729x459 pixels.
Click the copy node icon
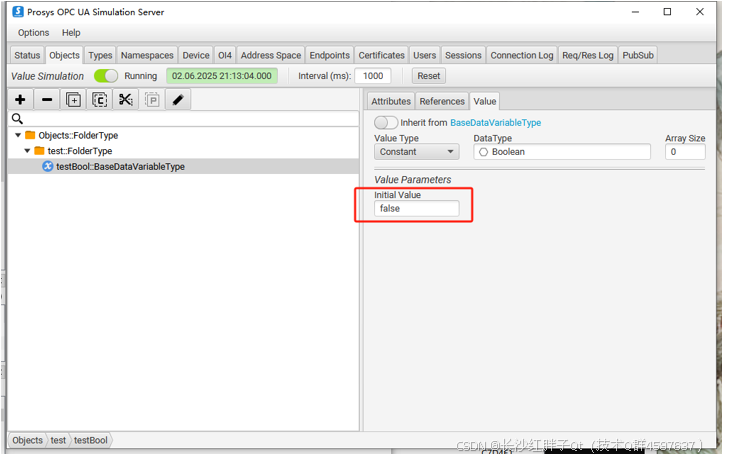(99, 100)
